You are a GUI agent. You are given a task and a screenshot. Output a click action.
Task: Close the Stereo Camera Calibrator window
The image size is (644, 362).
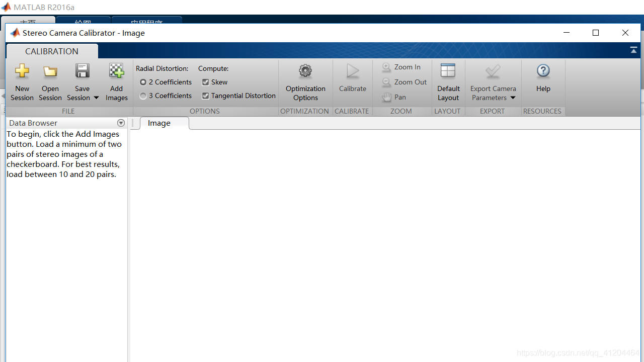click(x=625, y=33)
